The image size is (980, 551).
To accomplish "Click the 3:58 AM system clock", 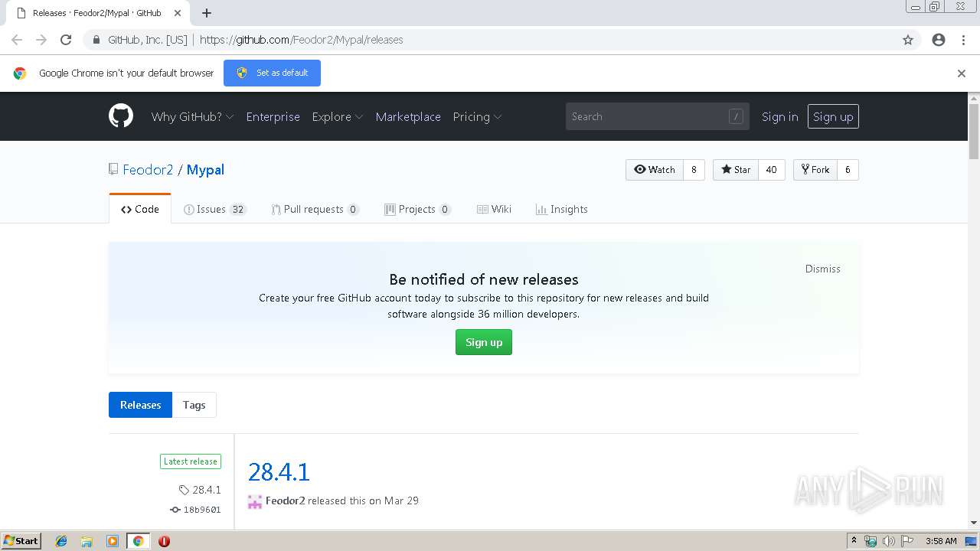I will click(x=941, y=541).
